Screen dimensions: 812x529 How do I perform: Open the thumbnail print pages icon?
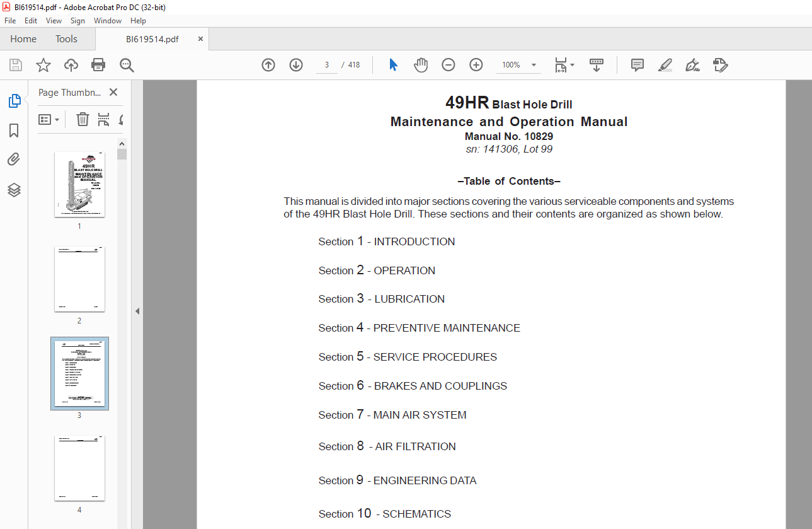(x=104, y=119)
